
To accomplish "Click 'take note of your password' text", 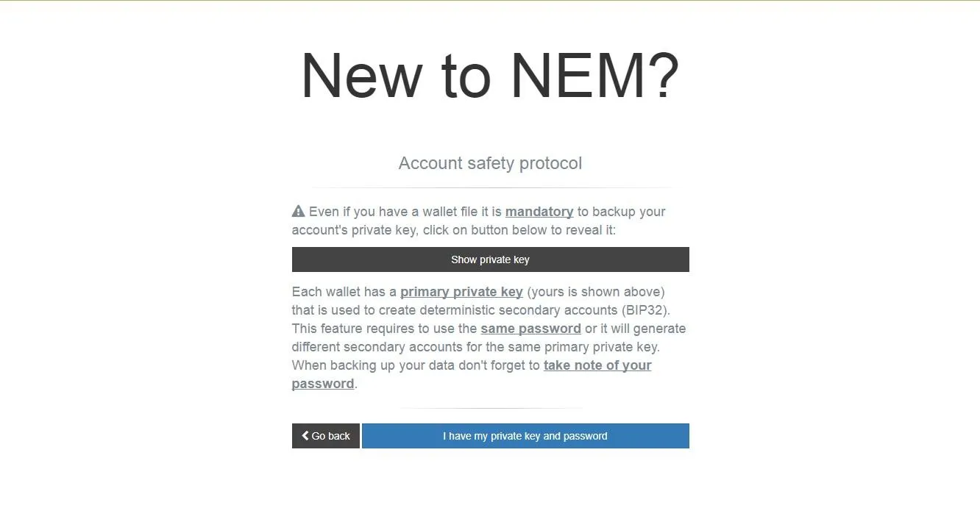I will pyautogui.click(x=597, y=365).
